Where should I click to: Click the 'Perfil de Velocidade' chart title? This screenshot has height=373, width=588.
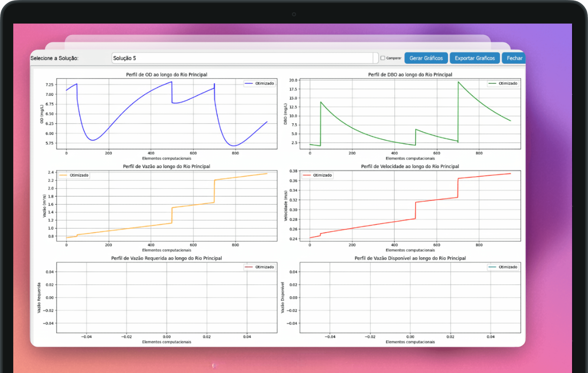tap(410, 166)
